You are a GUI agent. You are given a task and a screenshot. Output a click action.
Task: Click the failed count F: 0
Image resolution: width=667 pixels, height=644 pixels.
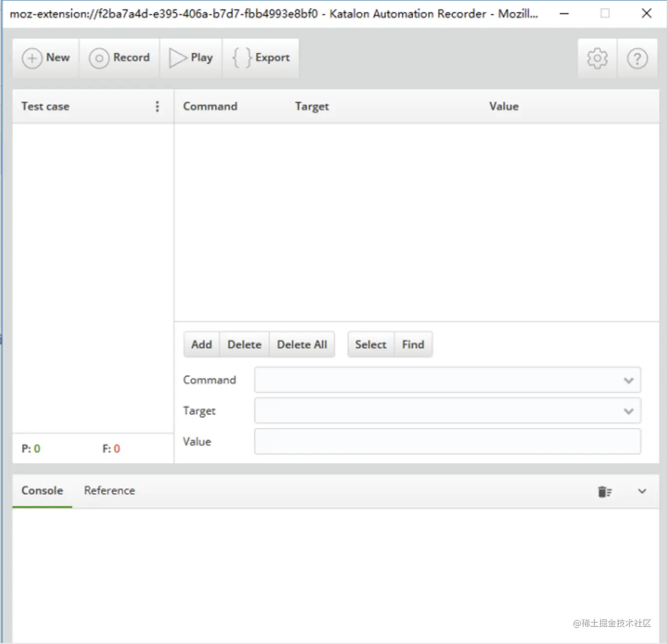111,449
